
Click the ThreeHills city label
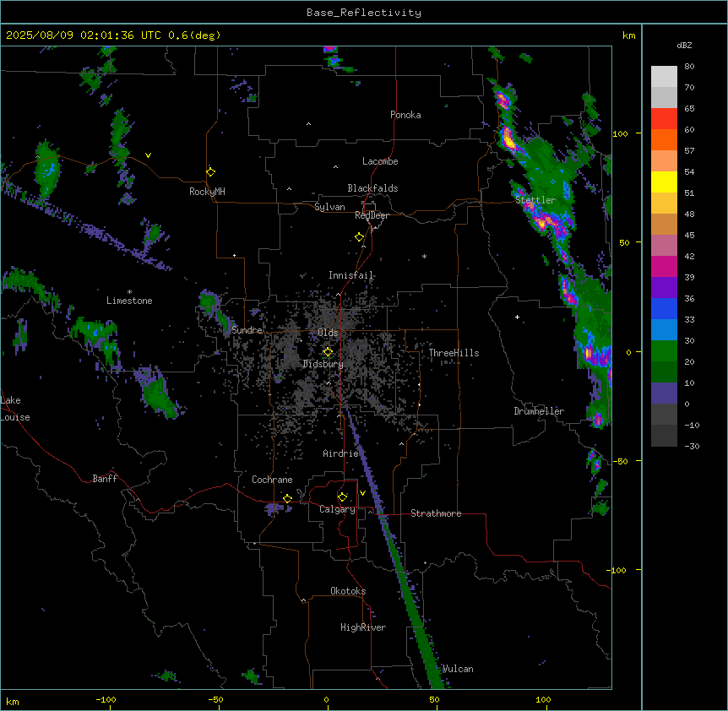point(454,353)
